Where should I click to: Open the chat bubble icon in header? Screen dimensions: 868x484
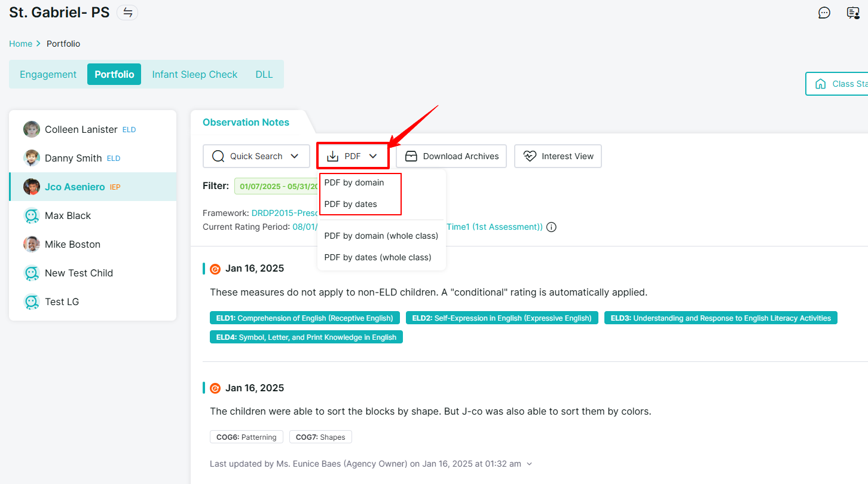coord(824,13)
